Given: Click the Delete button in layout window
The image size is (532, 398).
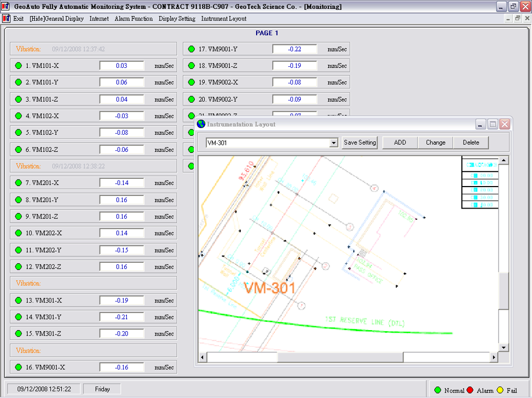Looking at the screenshot, I should click(x=471, y=142).
